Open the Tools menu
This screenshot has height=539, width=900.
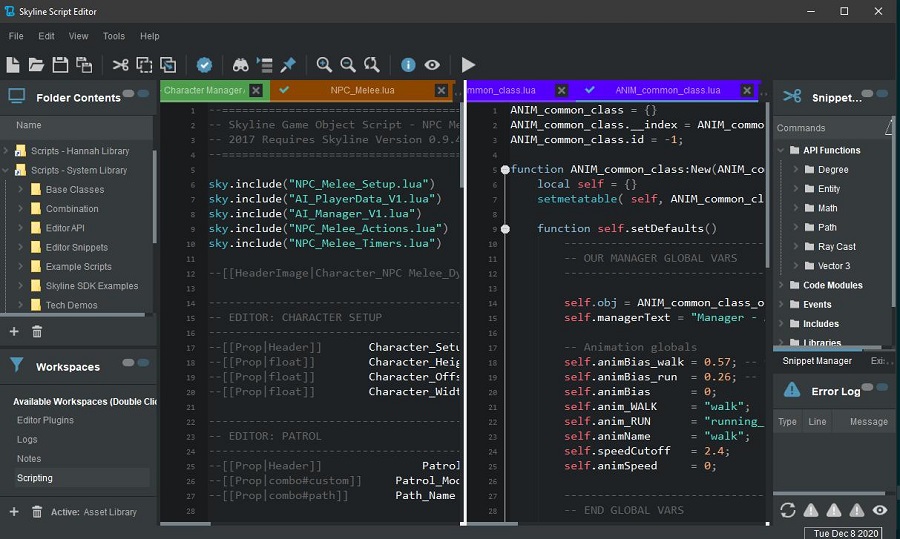(114, 36)
